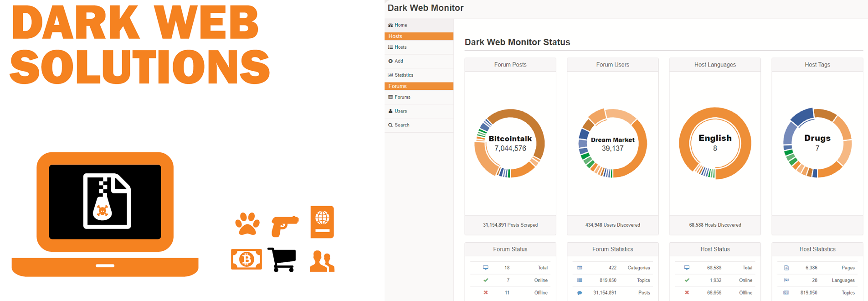The width and height of the screenshot is (868, 301).
Task: Open Home in the sidebar
Action: [401, 25]
